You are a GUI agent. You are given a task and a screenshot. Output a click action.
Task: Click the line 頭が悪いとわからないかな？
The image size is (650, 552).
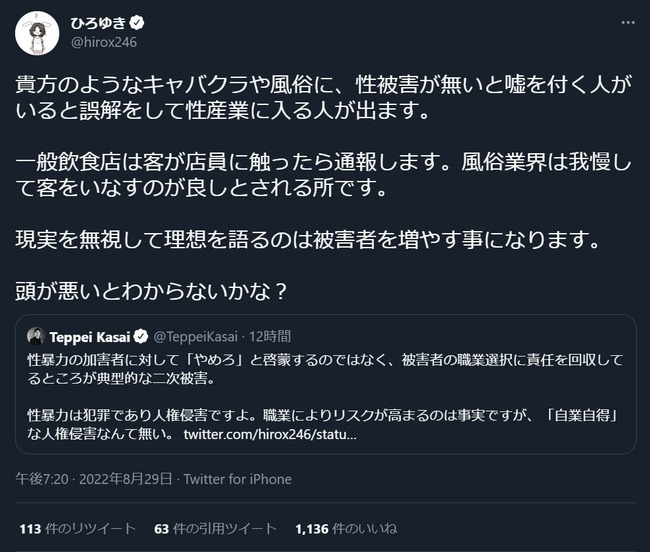coord(151,291)
